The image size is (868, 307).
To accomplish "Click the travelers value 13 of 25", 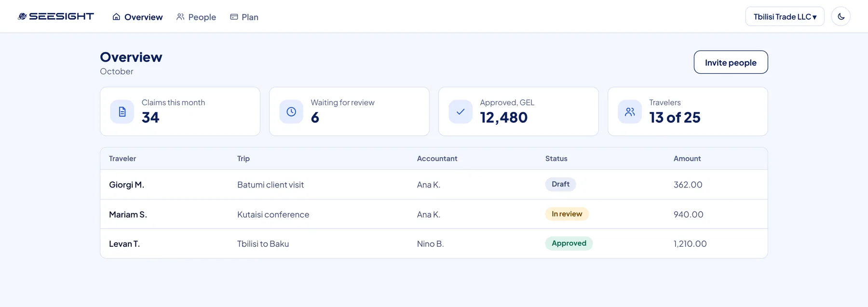I will (675, 117).
